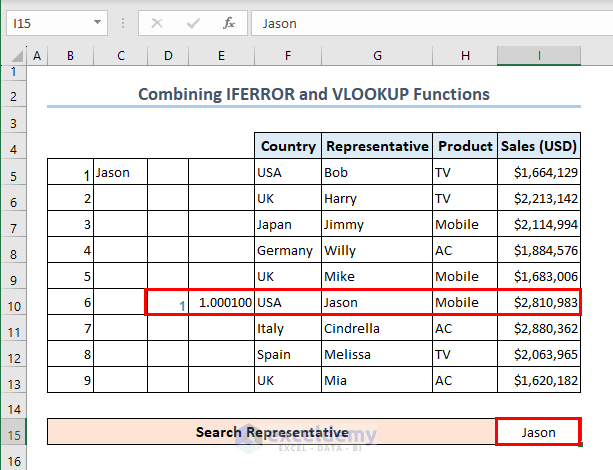Click the Search Representative label cell

coord(271,432)
